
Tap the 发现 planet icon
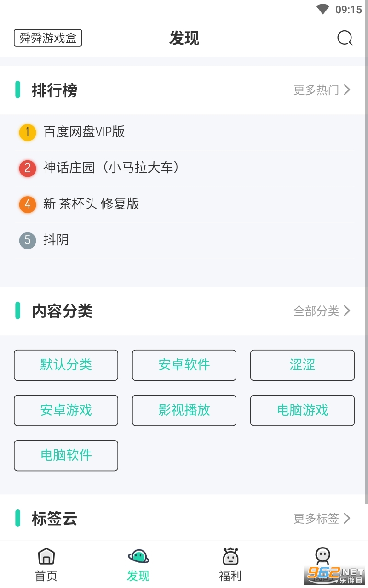coord(138,556)
